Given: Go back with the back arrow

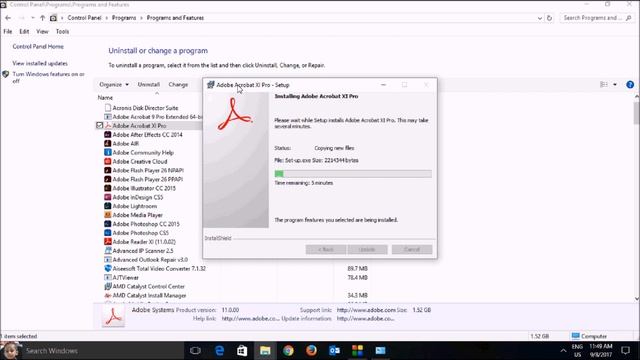Looking at the screenshot, I should pos(8,18).
